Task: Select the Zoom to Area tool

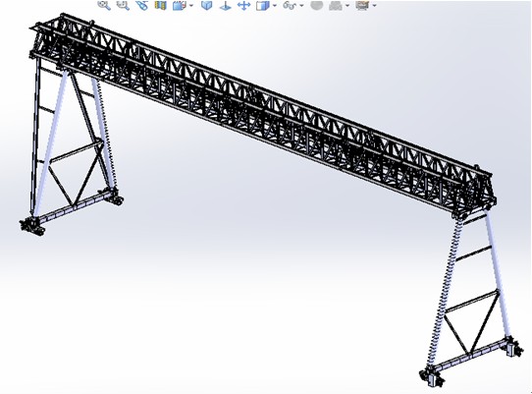Action: [123, 5]
